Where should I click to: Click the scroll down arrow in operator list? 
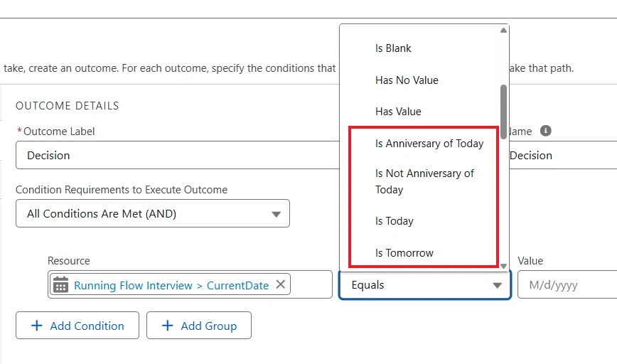503,266
